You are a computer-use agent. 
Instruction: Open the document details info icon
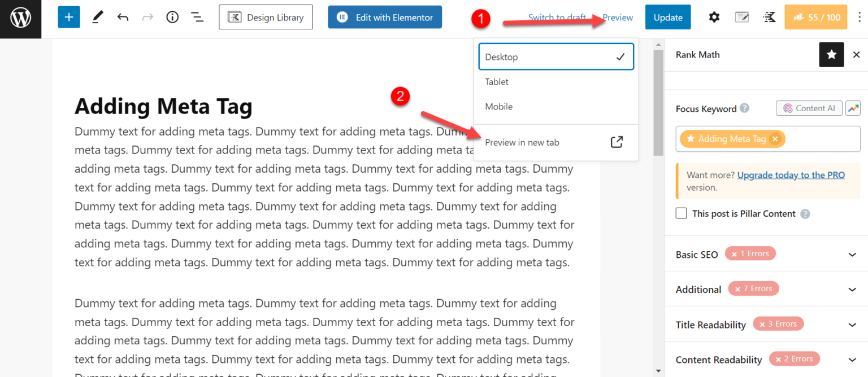click(x=172, y=17)
